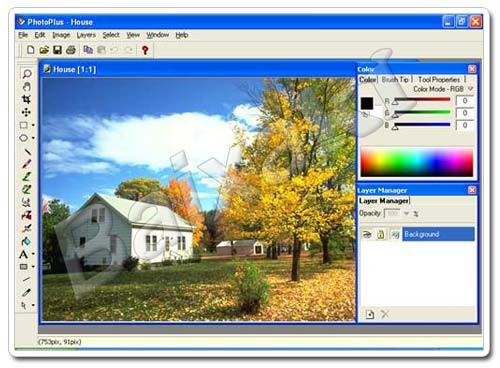
Task: Click the black foreground color swatch
Action: (367, 103)
